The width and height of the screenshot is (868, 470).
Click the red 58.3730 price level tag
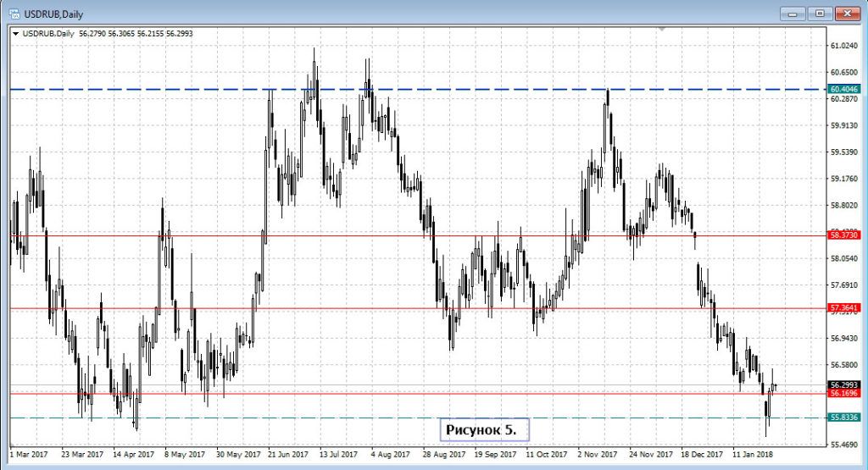coord(846,235)
